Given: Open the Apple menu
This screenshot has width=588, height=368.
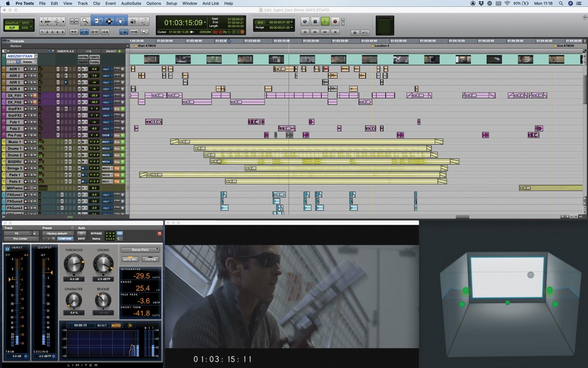Looking at the screenshot, I should [8, 3].
